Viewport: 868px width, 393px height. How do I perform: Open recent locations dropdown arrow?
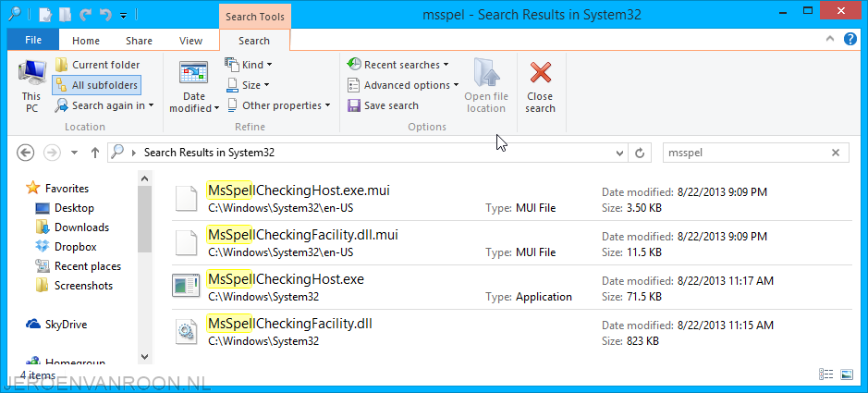tap(75, 153)
